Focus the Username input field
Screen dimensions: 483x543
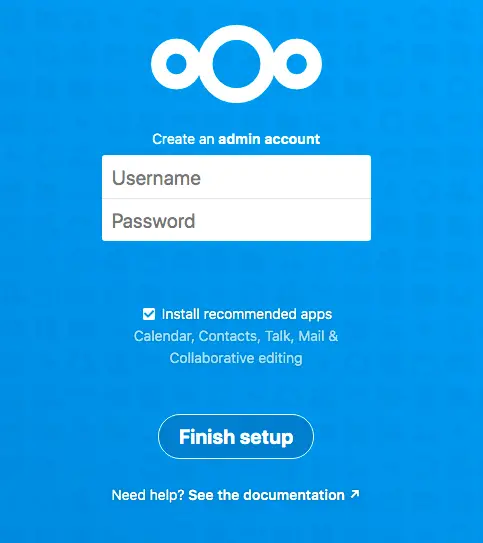tap(236, 177)
